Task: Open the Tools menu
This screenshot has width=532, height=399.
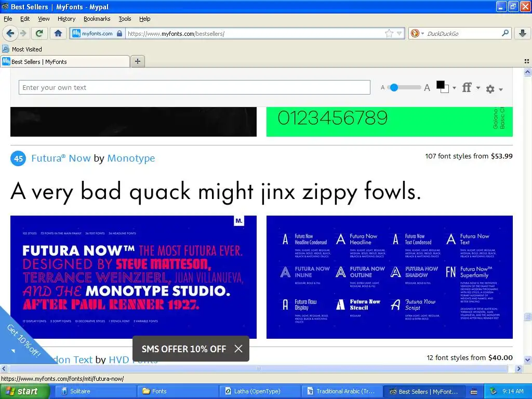Action: [125, 19]
